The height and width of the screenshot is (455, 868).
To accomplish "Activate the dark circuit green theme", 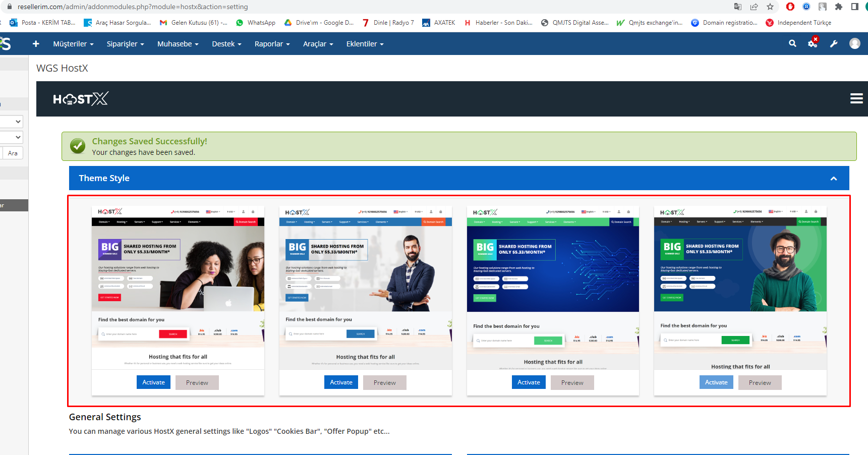I will click(529, 382).
